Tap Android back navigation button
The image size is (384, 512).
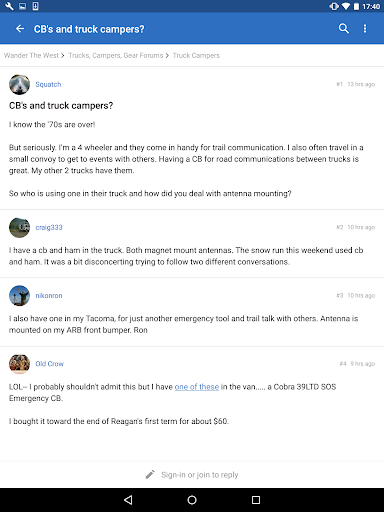pos(128,500)
